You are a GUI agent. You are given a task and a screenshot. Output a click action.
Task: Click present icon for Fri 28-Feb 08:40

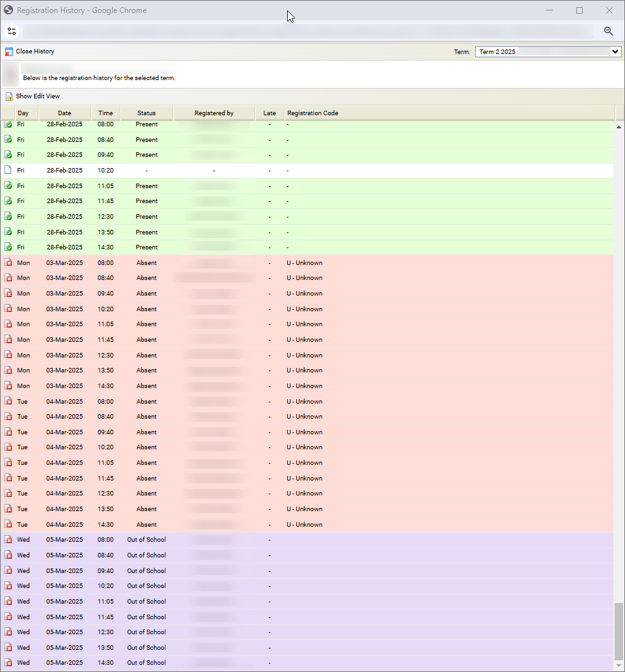8,139
